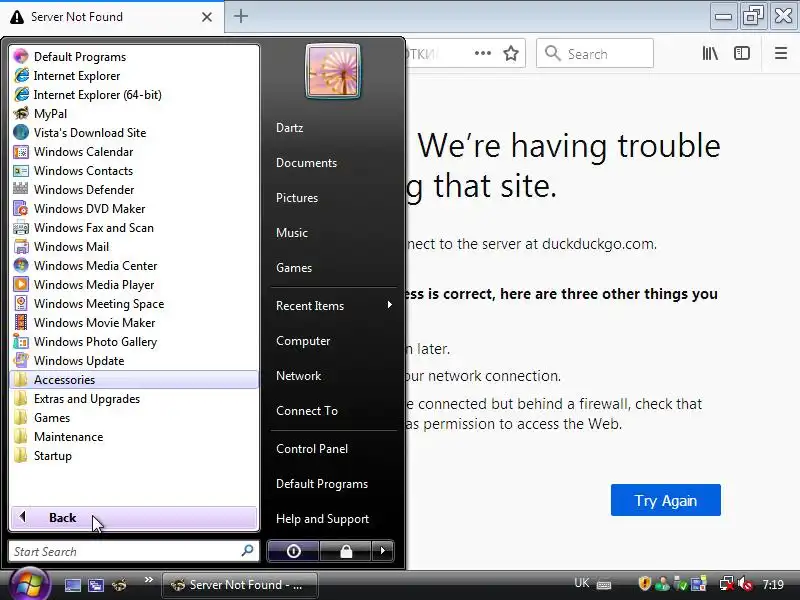Screen dimensions: 800x600
Task: Close the Server Not Found tab
Action: pyautogui.click(x=207, y=17)
